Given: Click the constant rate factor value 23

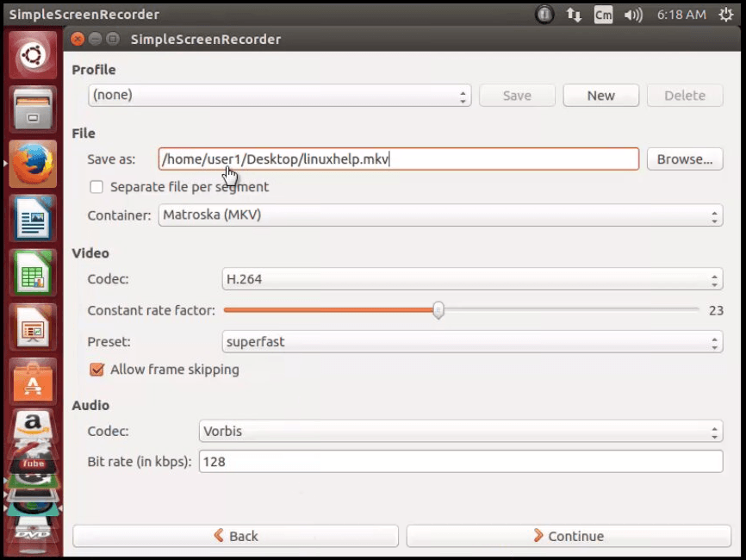Looking at the screenshot, I should [716, 311].
